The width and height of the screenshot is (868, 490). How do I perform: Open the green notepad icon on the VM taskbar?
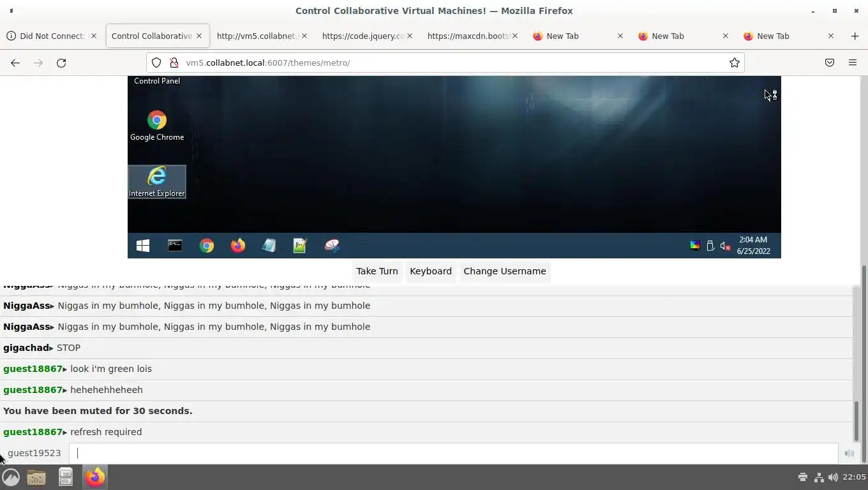pyautogui.click(x=300, y=246)
